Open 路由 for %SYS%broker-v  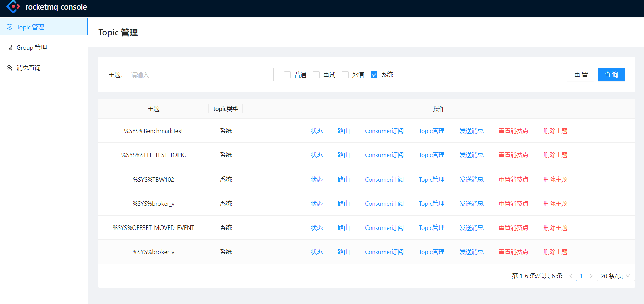tap(344, 252)
